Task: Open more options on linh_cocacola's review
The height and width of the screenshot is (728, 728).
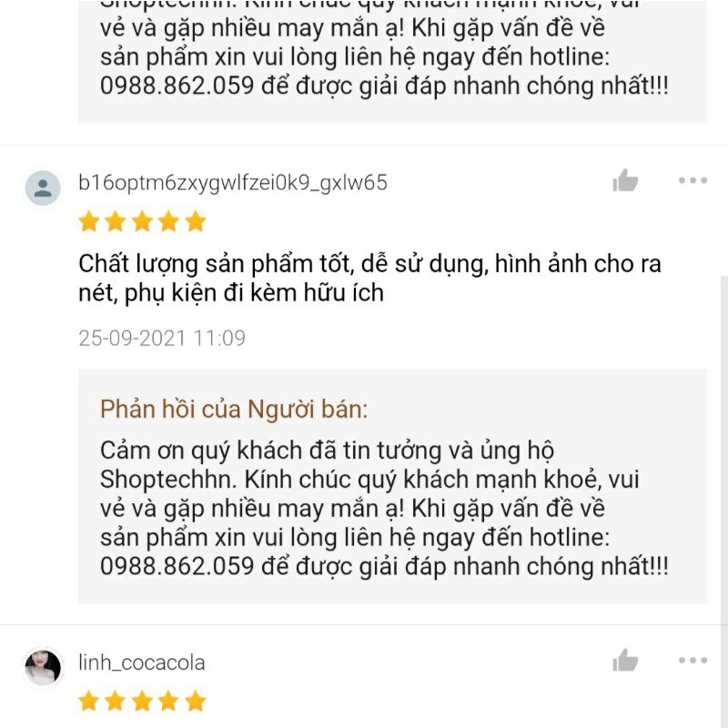Action: [x=693, y=661]
